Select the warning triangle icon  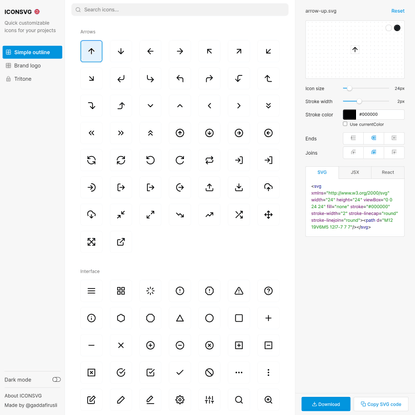[239, 291]
